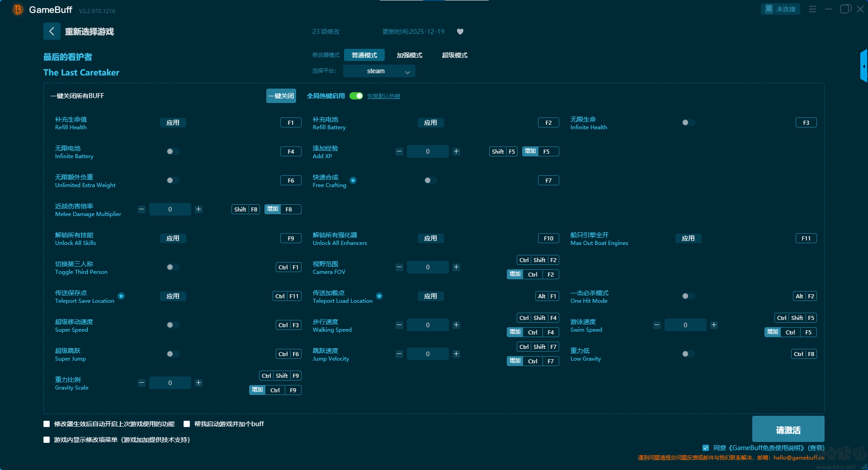Apply Teleport Save Location
Image resolution: width=868 pixels, height=470 pixels.
pyautogui.click(x=173, y=296)
